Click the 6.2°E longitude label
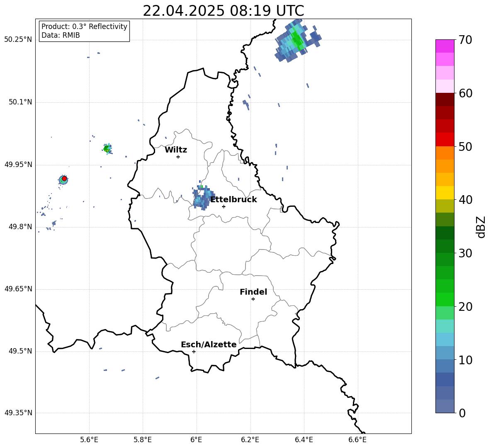This screenshot has height=448, width=491. pyautogui.click(x=250, y=440)
